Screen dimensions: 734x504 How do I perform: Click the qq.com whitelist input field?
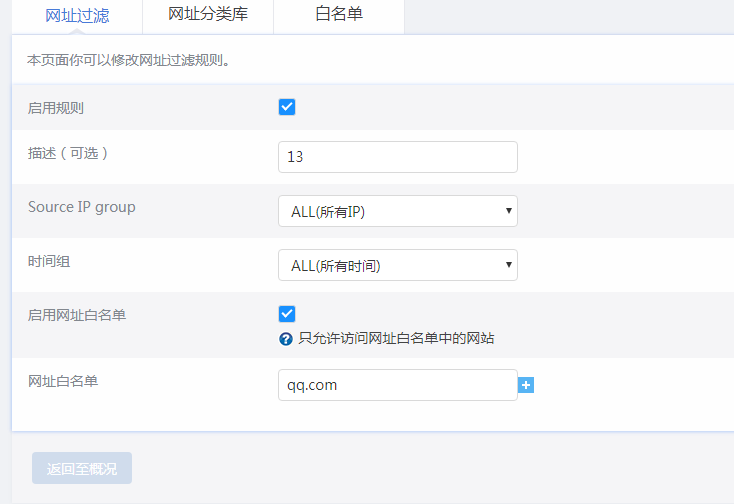coord(397,385)
